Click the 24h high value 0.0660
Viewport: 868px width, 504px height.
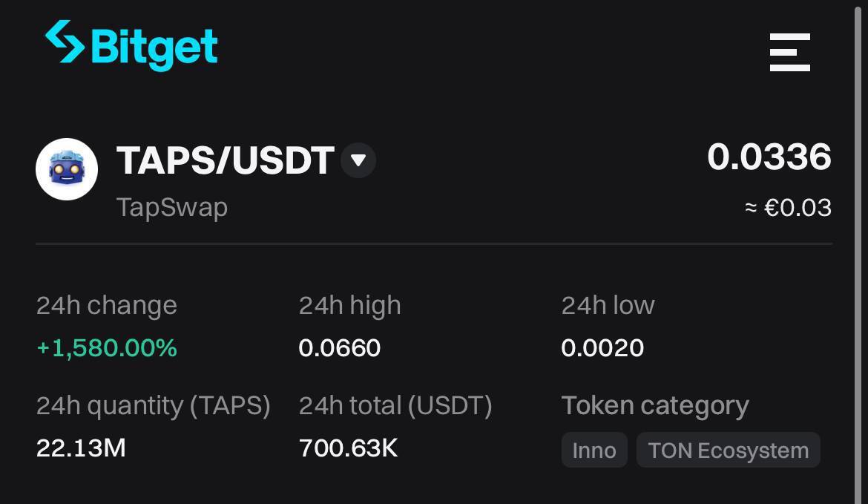point(339,347)
